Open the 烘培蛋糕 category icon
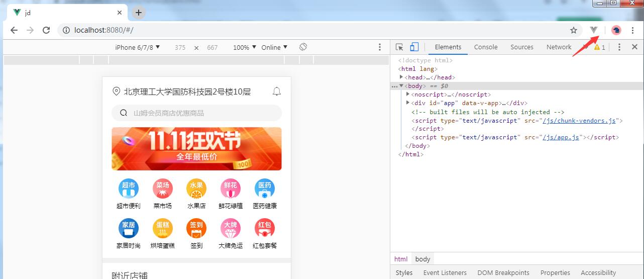This screenshot has width=644, height=279. coord(162,228)
